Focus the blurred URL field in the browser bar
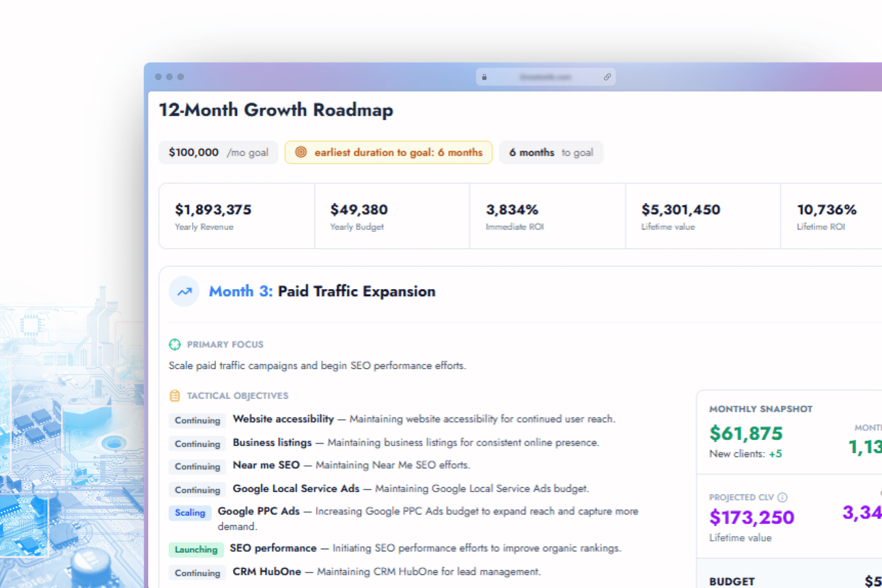The image size is (882, 588). click(x=546, y=77)
